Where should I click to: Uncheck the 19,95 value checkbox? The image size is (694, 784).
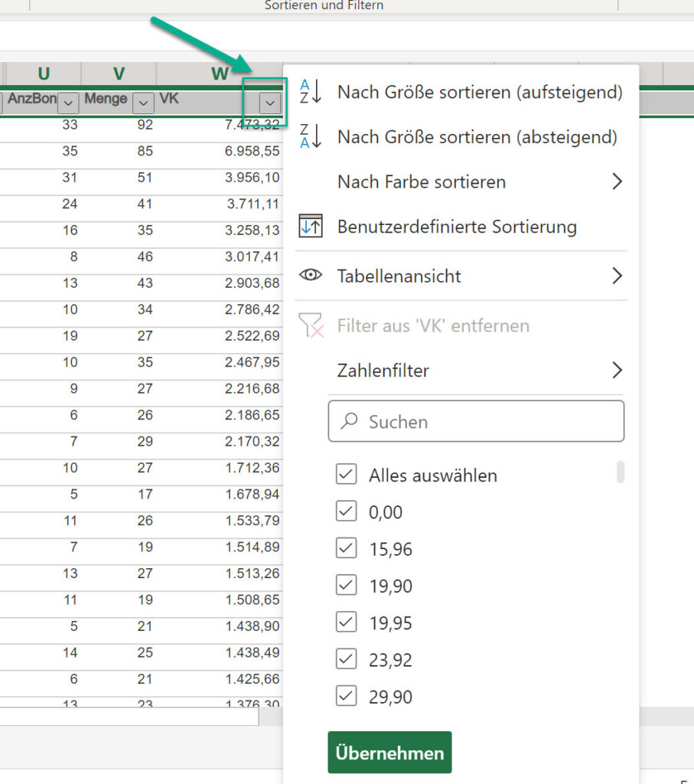pos(347,622)
